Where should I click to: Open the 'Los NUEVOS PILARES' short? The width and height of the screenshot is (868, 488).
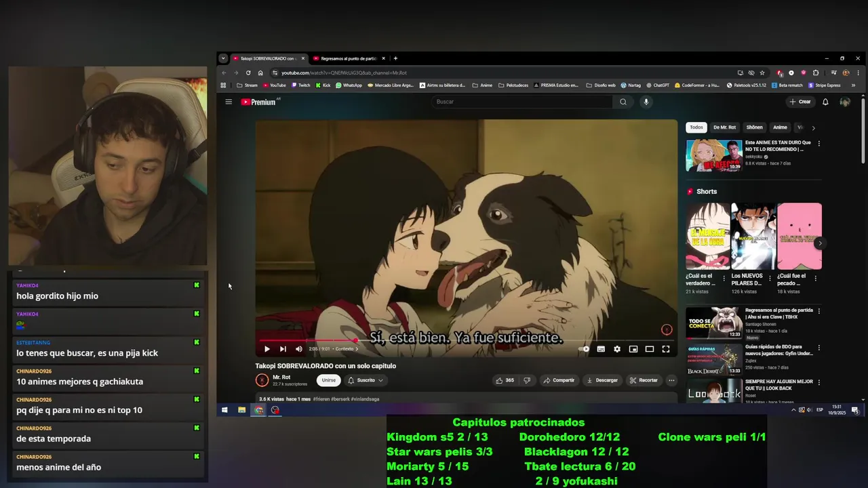pos(753,237)
